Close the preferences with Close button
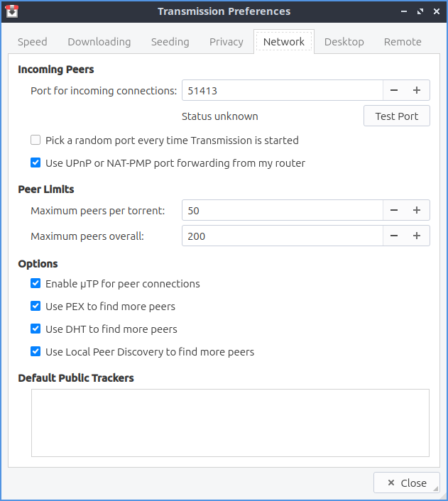 click(x=407, y=483)
